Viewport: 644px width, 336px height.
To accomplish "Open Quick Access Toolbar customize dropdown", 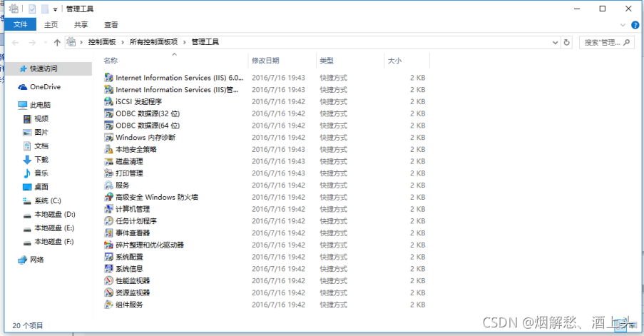I will pyautogui.click(x=55, y=9).
